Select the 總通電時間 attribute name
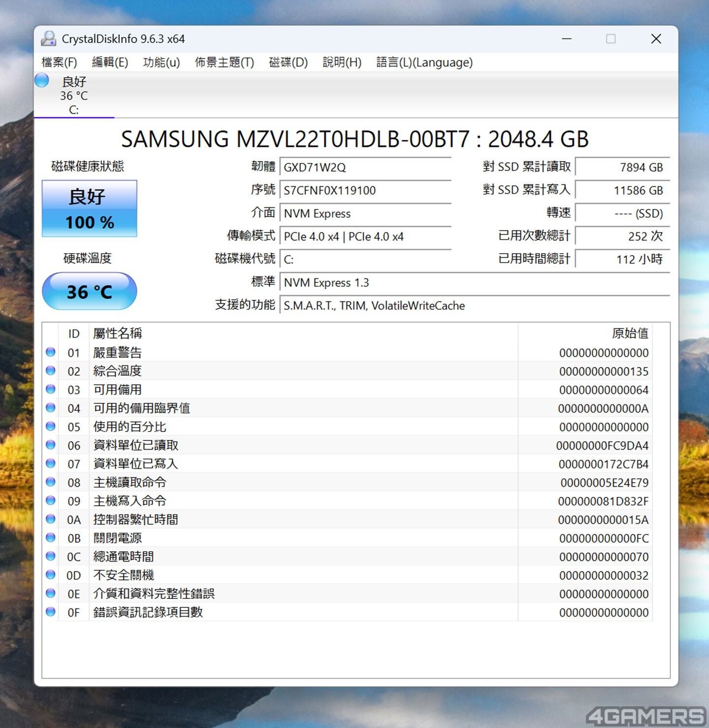 pos(124,557)
